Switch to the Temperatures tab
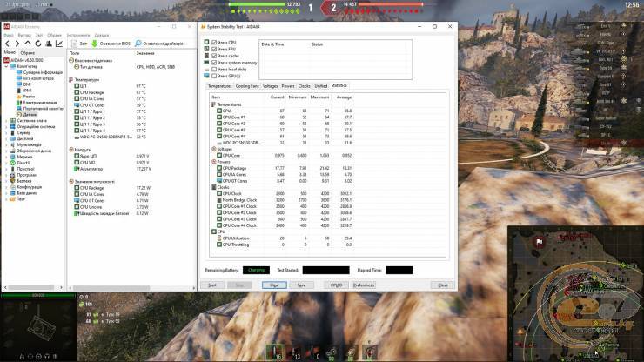Screen dimensions: 644x362 [x=219, y=86]
